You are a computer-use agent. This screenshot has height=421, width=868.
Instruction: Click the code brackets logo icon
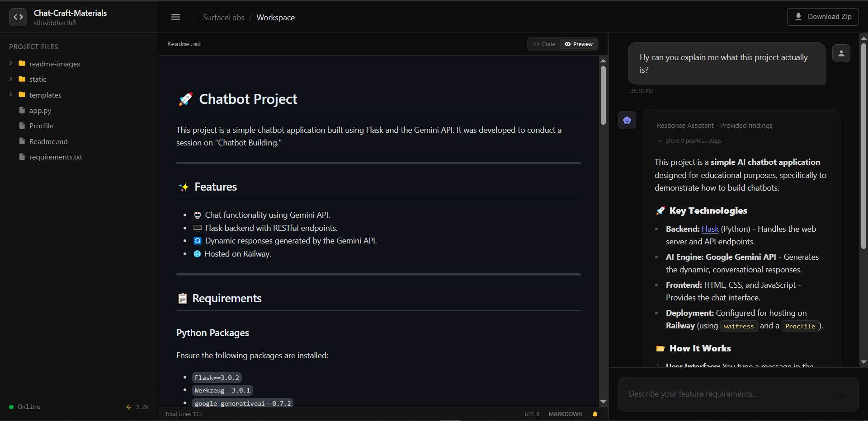click(18, 17)
